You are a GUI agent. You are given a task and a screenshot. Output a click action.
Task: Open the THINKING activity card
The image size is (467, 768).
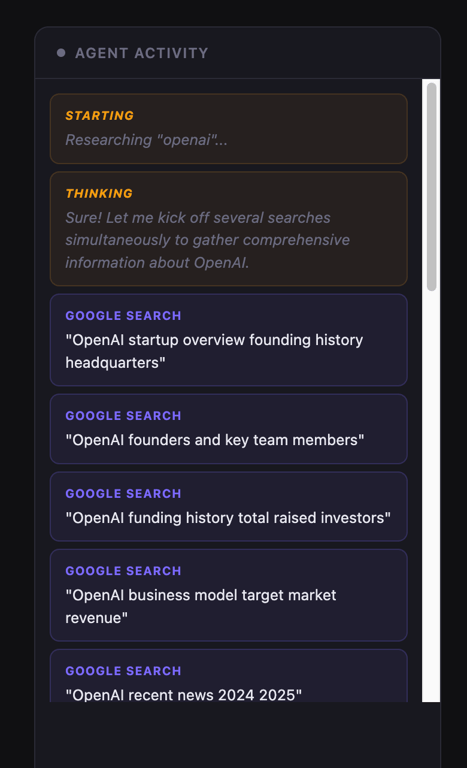coord(228,229)
